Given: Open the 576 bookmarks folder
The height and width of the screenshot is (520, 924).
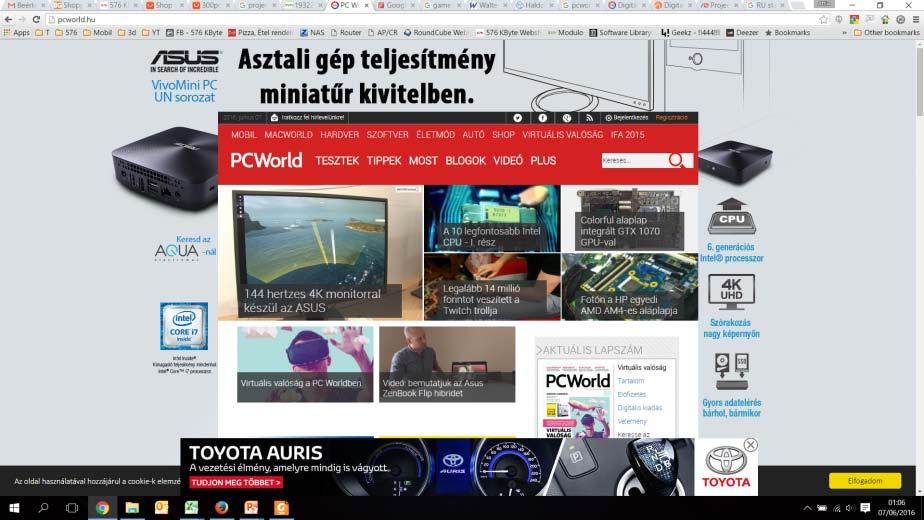Looking at the screenshot, I should pos(66,33).
